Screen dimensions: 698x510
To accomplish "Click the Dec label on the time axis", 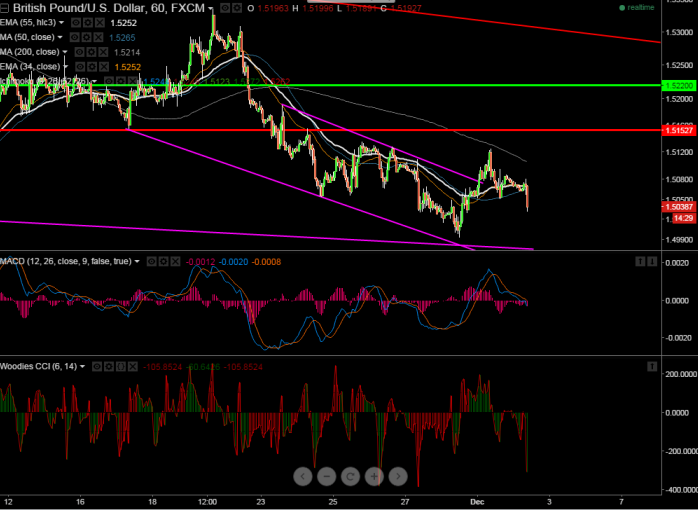I will (477, 502).
